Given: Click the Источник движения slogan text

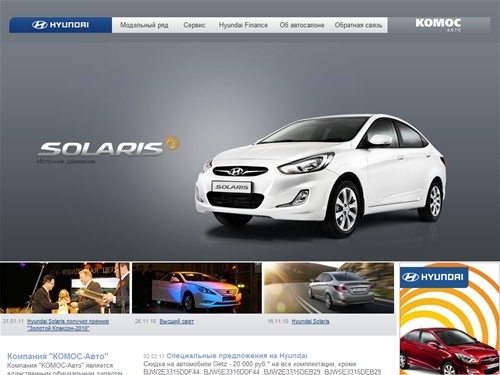Looking at the screenshot, I should click(x=66, y=162).
